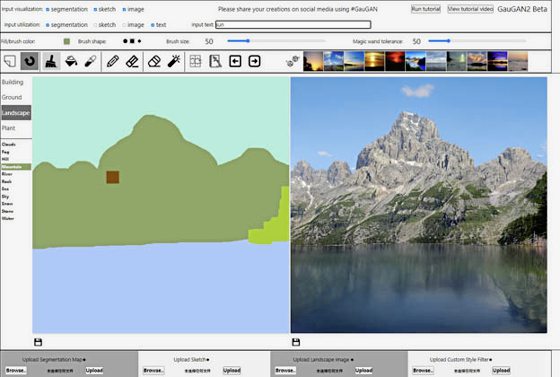Save the segmentation map with floppy icon
The height and width of the screenshot is (377, 560).
point(38,342)
